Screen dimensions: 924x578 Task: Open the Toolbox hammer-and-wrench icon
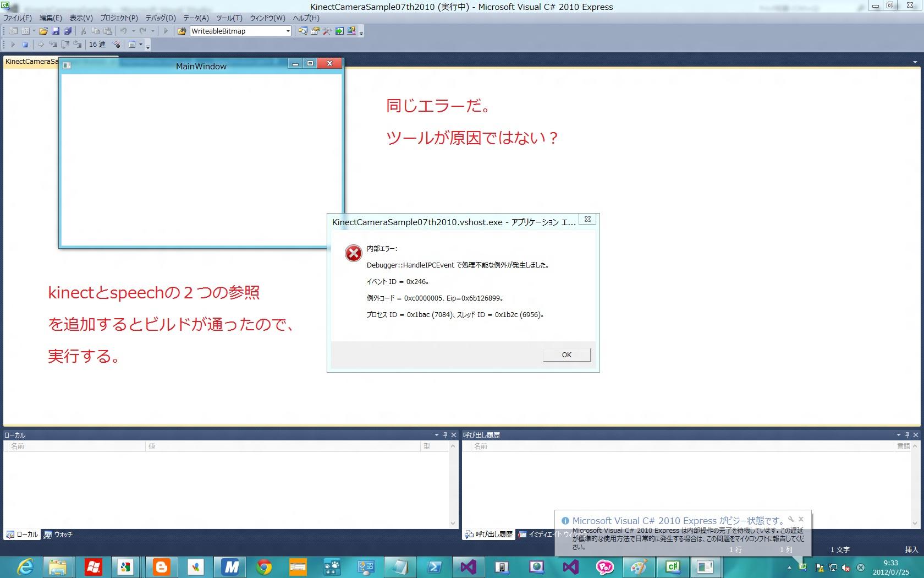tap(327, 31)
